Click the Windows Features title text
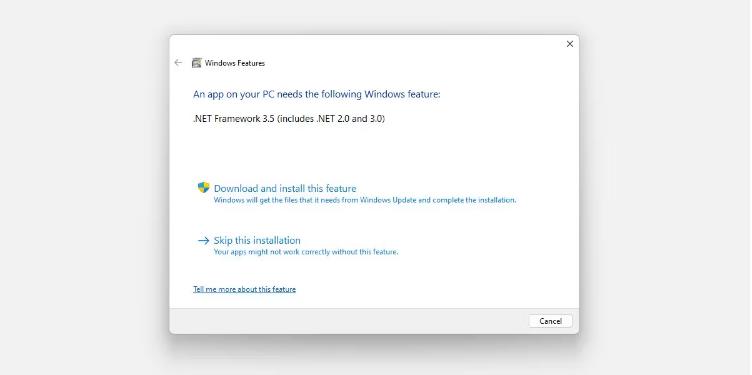 [235, 63]
